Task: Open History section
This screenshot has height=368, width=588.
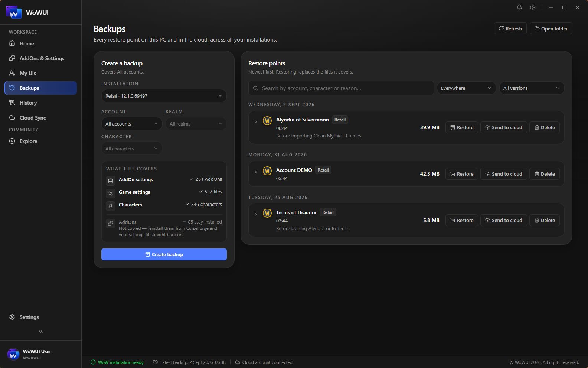Action: [41, 103]
